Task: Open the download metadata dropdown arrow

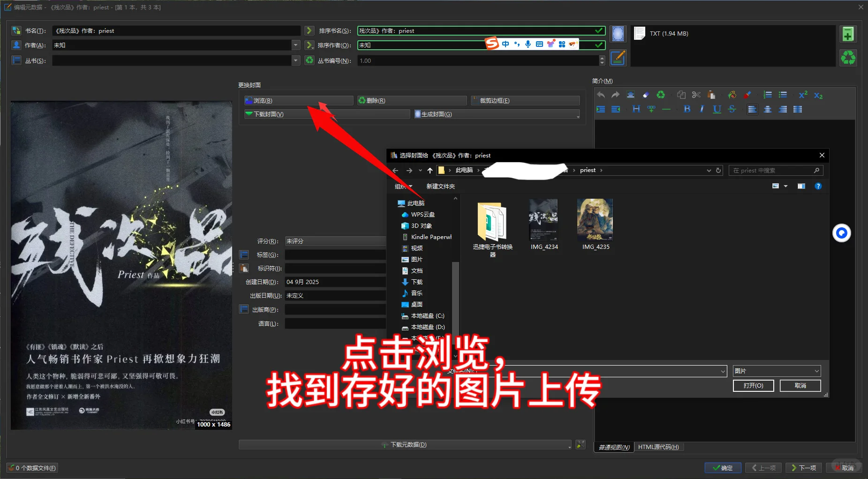Action: click(569, 445)
